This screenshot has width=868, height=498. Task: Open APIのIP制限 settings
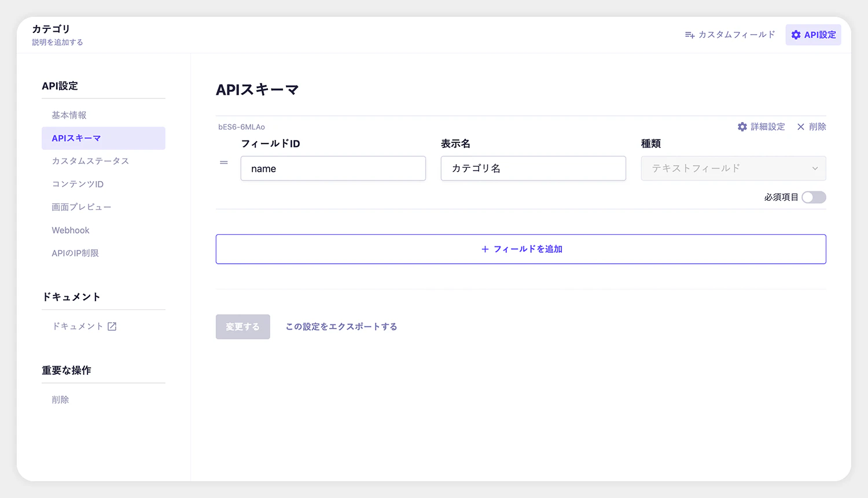coord(75,253)
